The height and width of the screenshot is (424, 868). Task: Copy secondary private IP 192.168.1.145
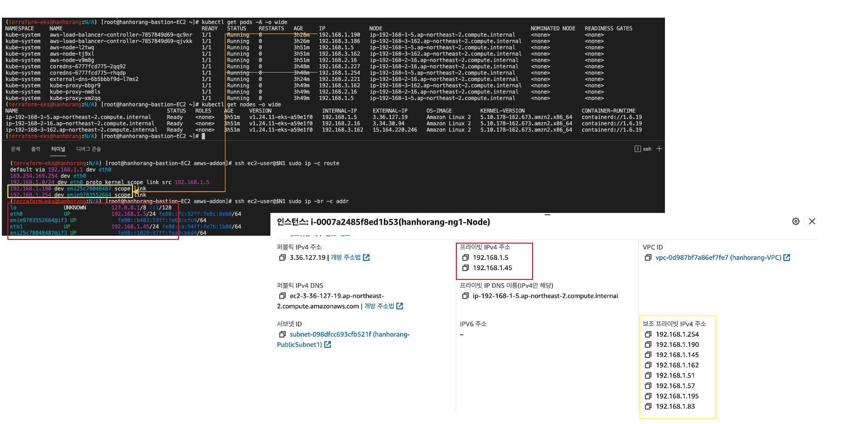point(648,355)
